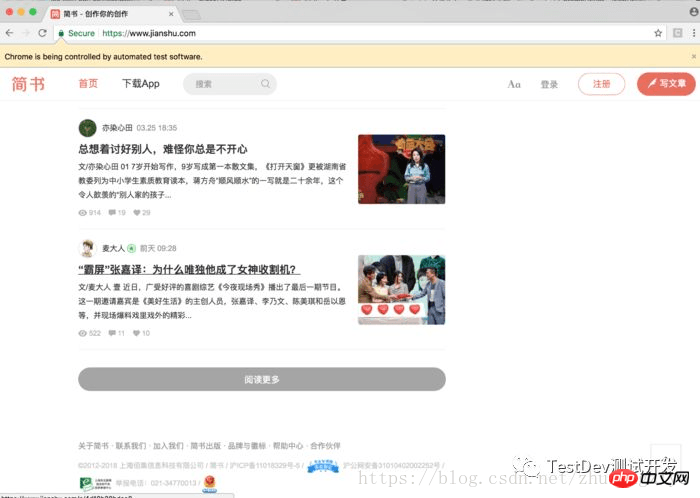700x498 pixels.
Task: Click the 注册 register button
Action: point(601,84)
